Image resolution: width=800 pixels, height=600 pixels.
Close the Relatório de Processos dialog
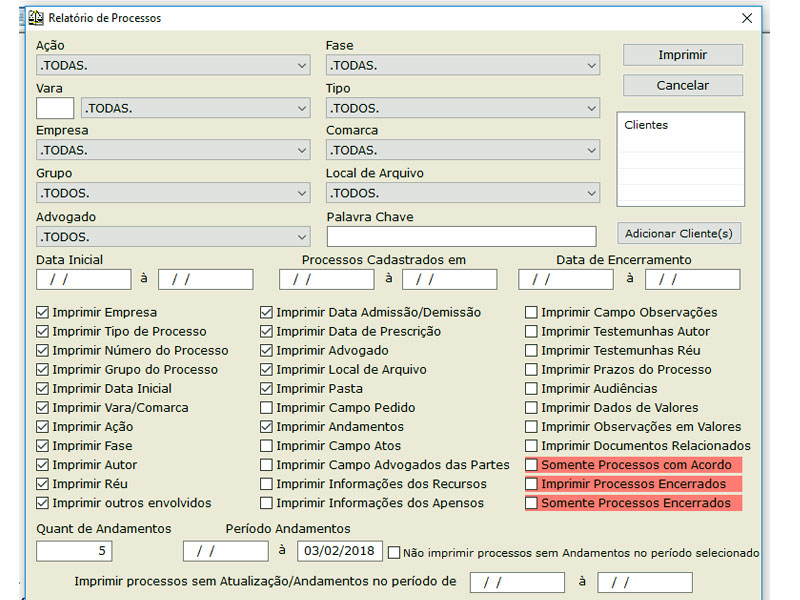click(746, 18)
